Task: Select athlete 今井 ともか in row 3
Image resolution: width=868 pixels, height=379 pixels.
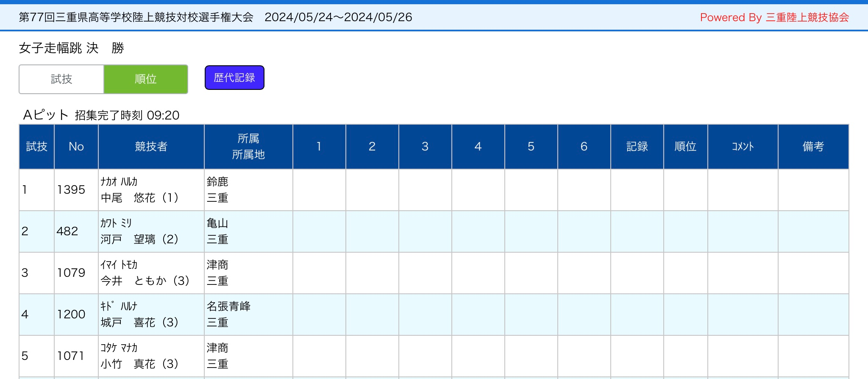Action: tap(145, 281)
